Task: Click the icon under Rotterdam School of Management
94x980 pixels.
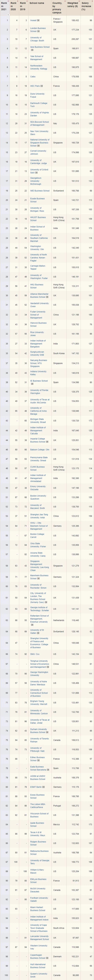Action: coord(32,625)
